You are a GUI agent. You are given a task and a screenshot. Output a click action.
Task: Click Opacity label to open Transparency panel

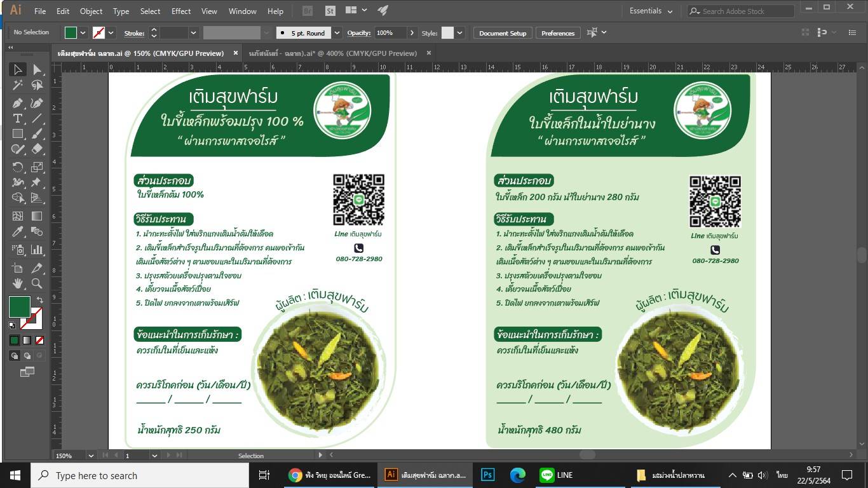[x=359, y=33]
